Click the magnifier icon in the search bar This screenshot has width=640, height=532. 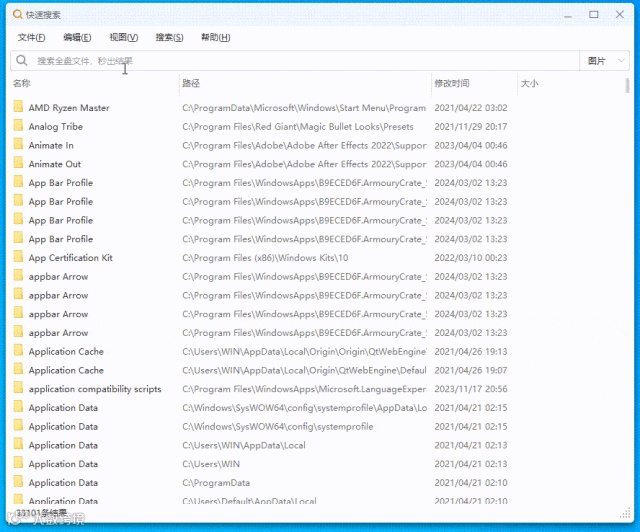tap(22, 60)
